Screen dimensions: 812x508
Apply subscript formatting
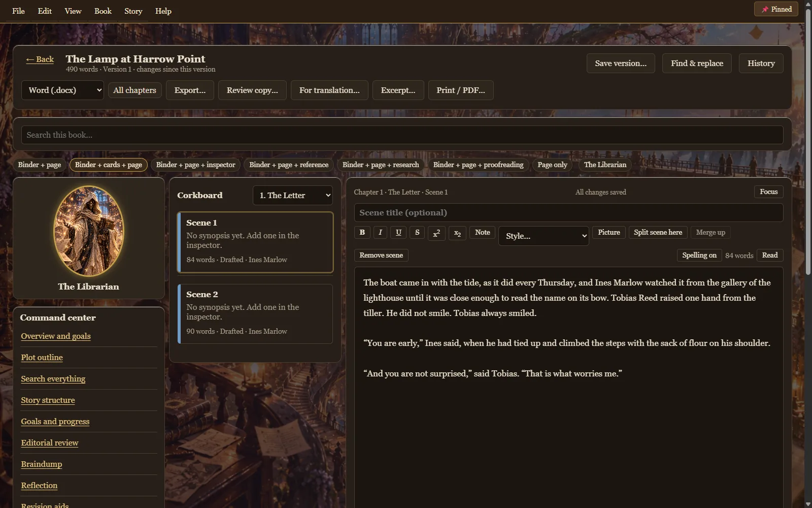click(457, 233)
